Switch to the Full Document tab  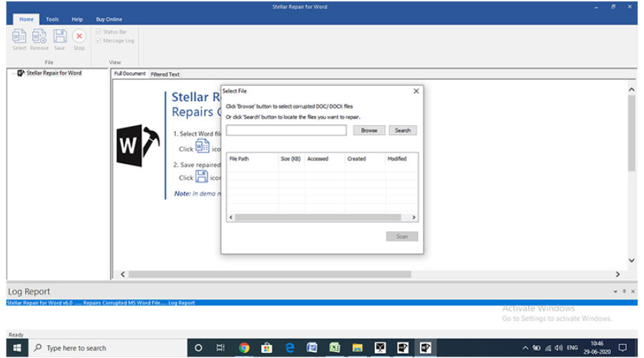click(x=130, y=74)
